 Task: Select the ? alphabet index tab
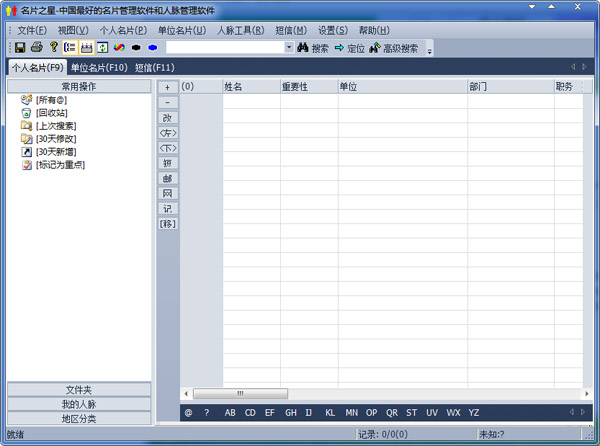click(x=207, y=413)
